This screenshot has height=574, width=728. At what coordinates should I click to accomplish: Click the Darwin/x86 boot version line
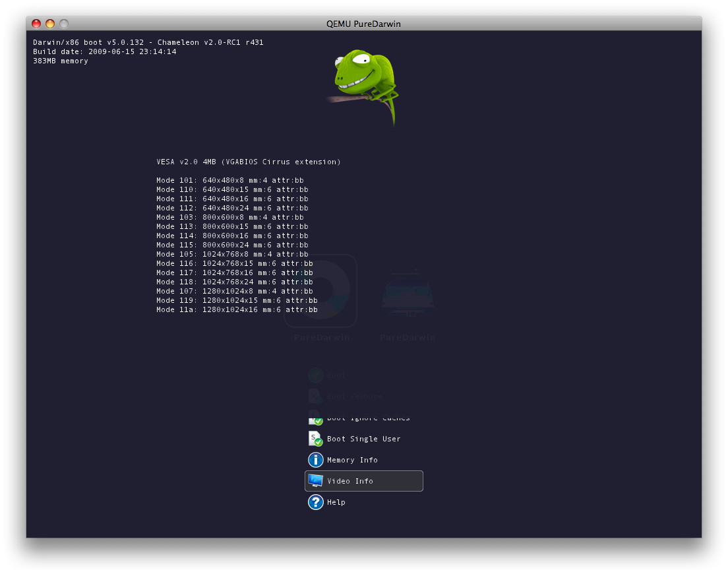(148, 42)
